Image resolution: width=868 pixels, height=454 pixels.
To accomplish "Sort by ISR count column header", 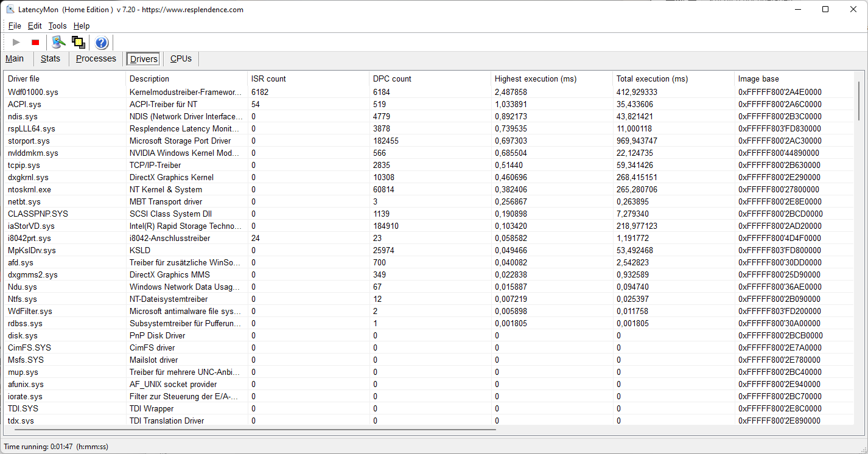I will (308, 79).
